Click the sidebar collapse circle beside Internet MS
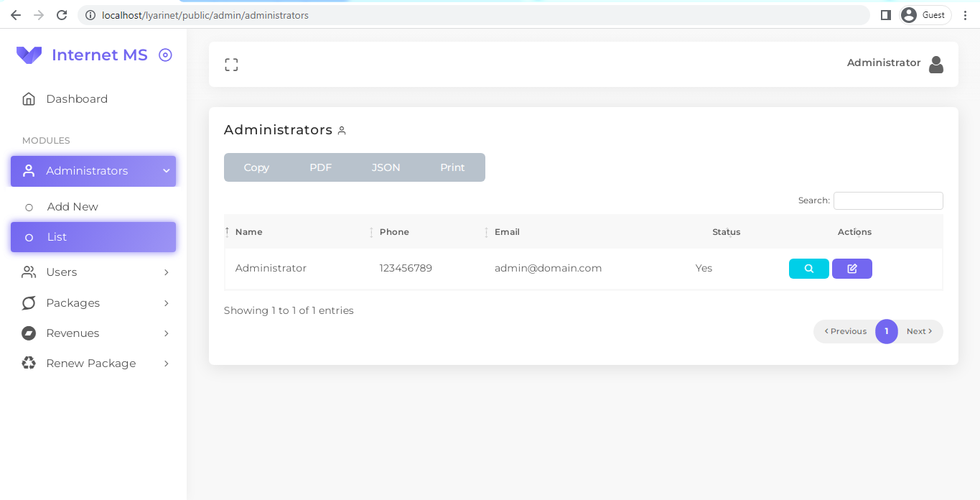This screenshot has height=500, width=980. (x=164, y=55)
